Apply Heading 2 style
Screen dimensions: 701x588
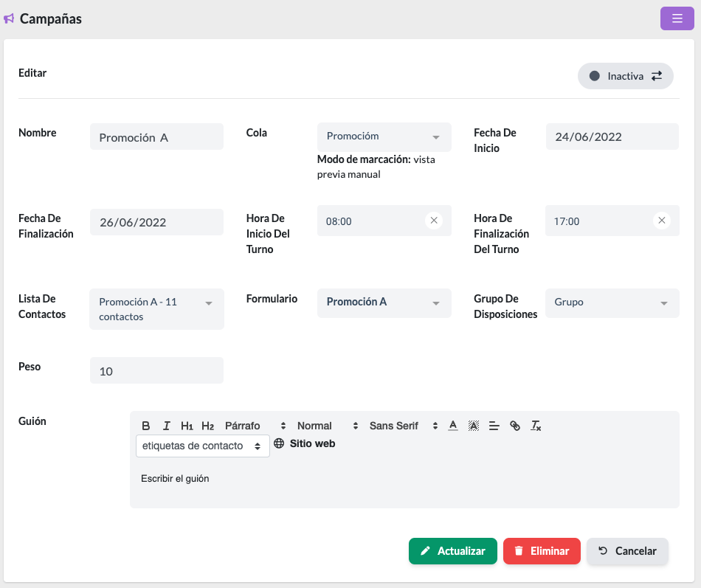[x=207, y=426]
